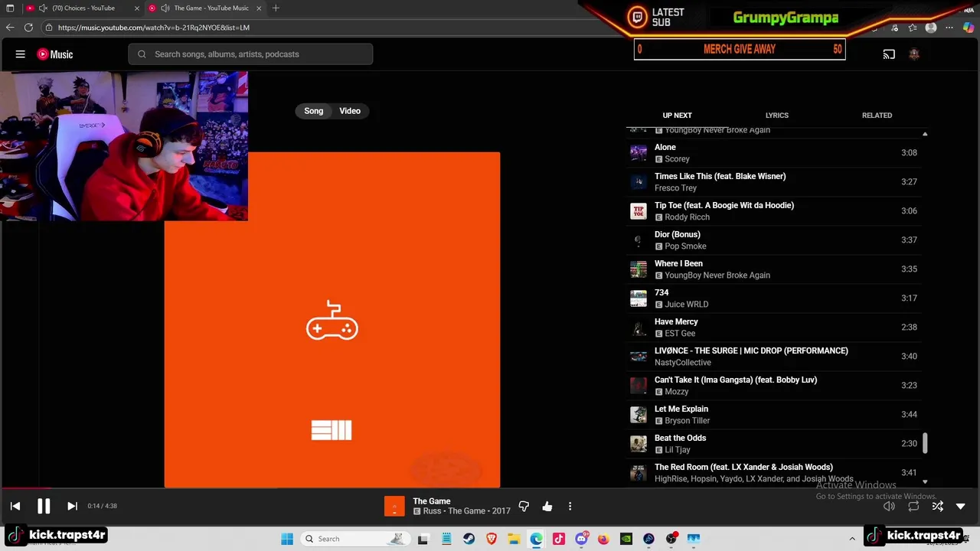Image resolution: width=980 pixels, height=551 pixels.
Task: Open the three-dot options for The Game
Action: point(570,506)
